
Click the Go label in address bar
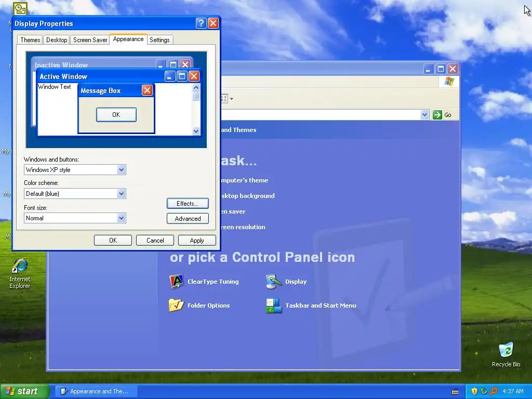tap(448, 115)
